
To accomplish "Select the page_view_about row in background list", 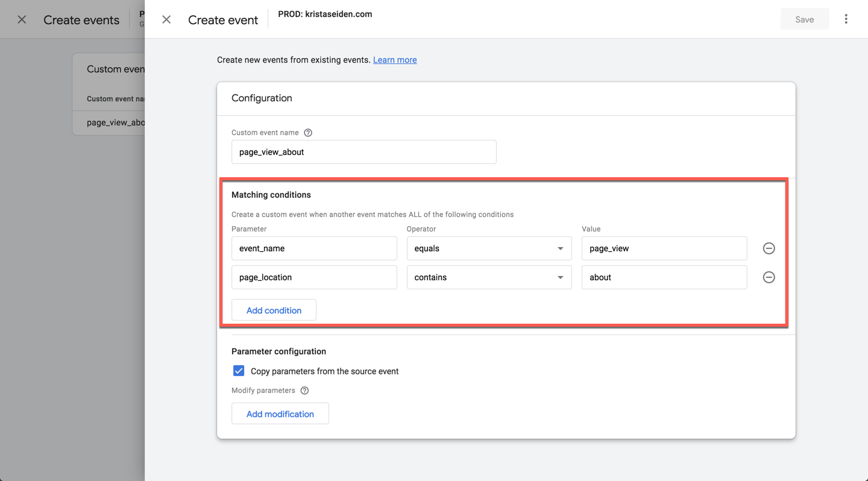I will coord(115,122).
